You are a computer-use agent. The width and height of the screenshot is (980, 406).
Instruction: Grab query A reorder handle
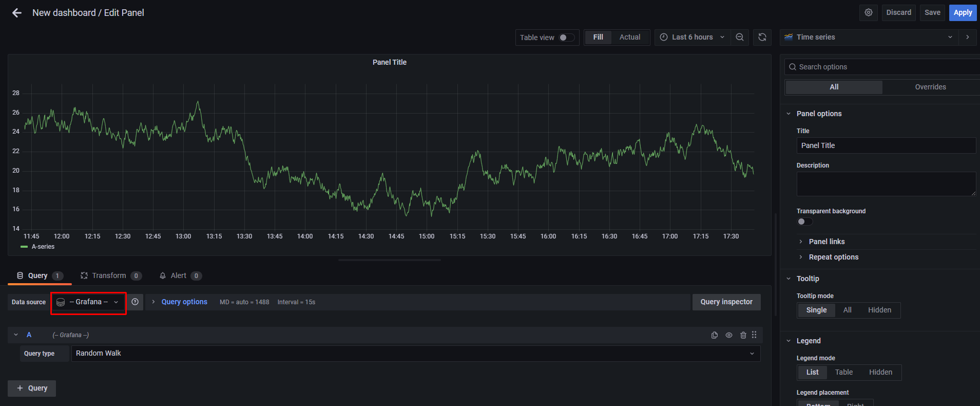754,335
